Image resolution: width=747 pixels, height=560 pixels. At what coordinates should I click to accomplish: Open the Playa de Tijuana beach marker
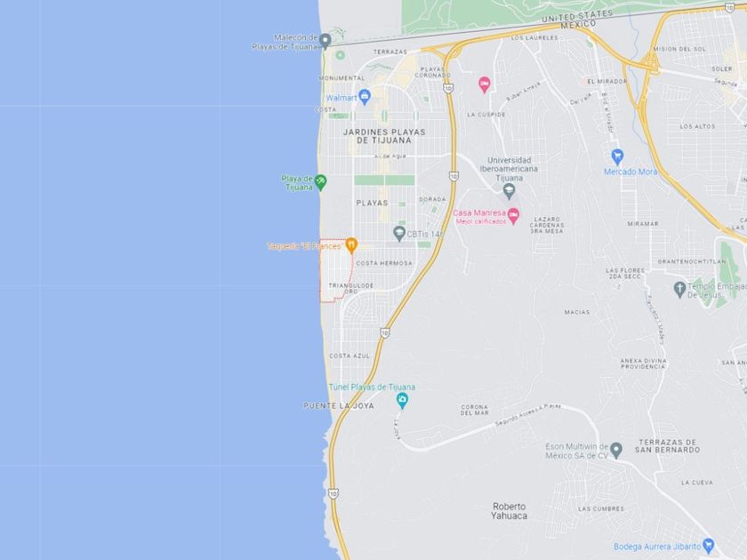[321, 182]
